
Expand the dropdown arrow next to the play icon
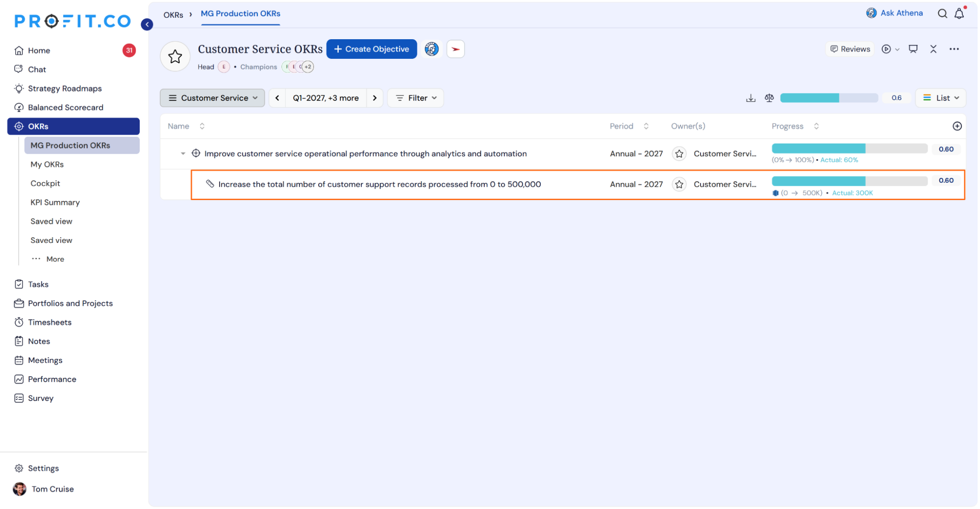tap(897, 49)
